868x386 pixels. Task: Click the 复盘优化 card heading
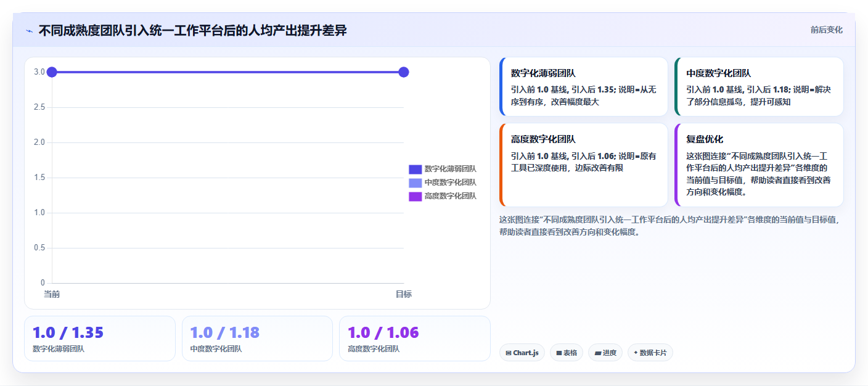tap(705, 139)
